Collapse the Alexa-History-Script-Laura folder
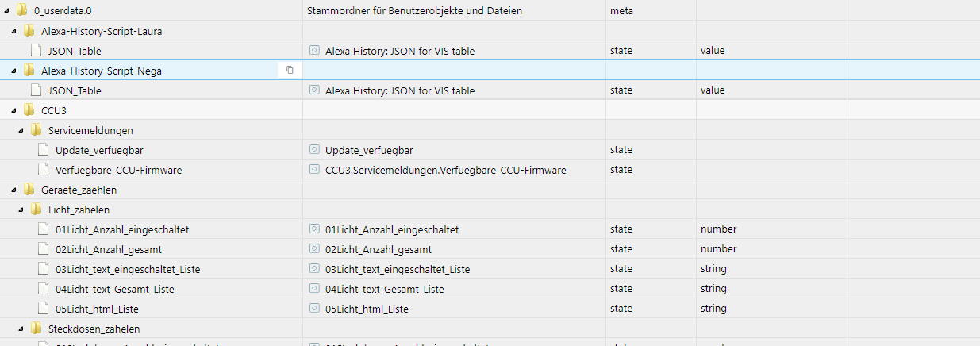This screenshot has width=980, height=346. click(13, 31)
